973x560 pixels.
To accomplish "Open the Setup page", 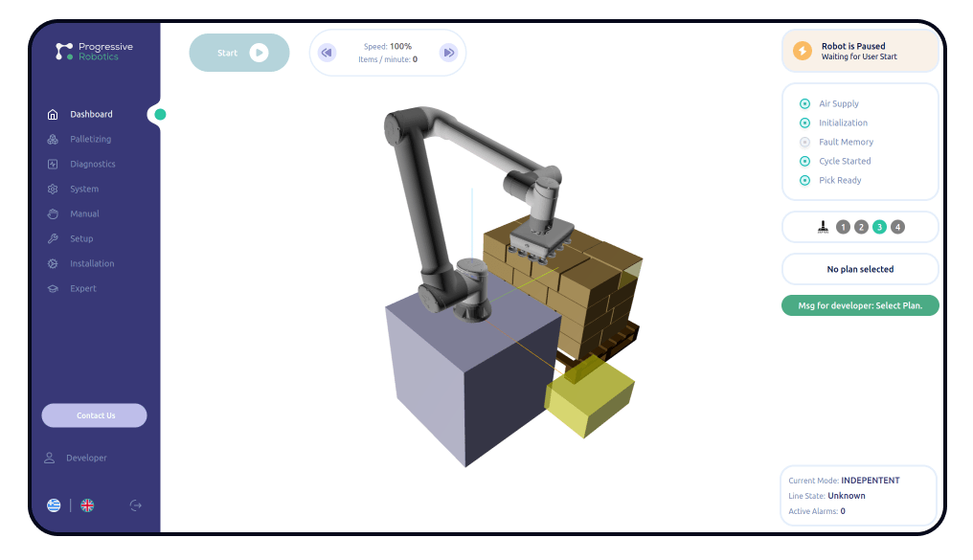I will click(80, 239).
